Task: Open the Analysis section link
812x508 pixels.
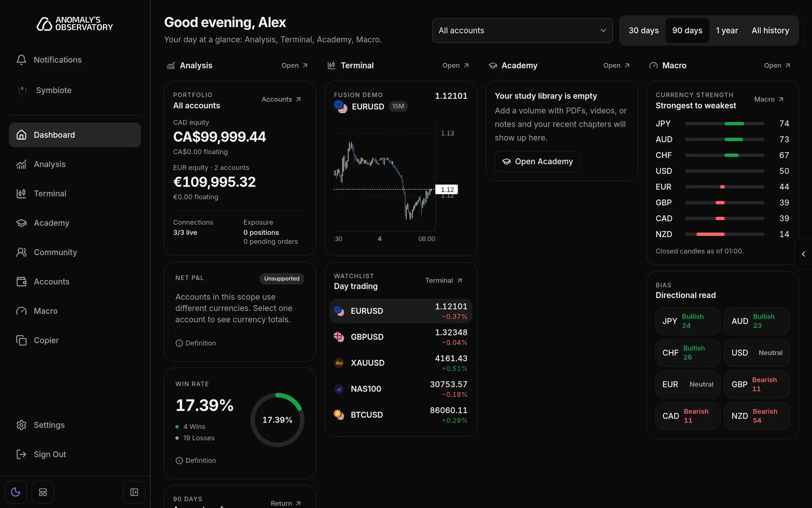Action: tap(295, 66)
